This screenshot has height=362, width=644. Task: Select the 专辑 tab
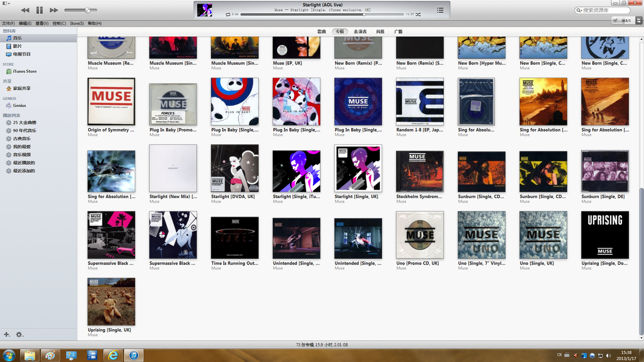[x=340, y=32]
